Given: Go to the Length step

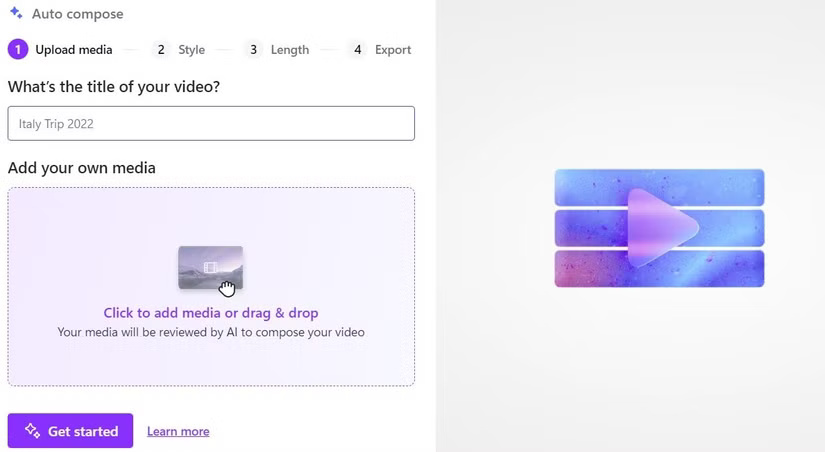Looking at the screenshot, I should tap(277, 50).
